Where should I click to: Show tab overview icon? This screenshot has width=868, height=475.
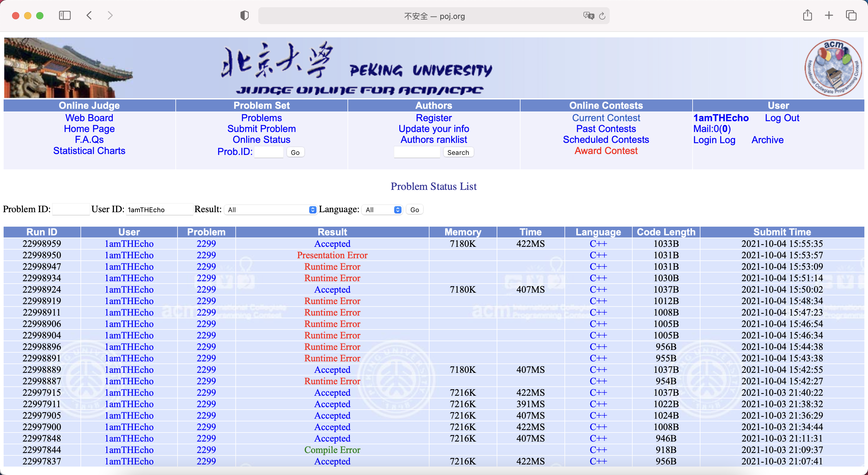(x=851, y=15)
